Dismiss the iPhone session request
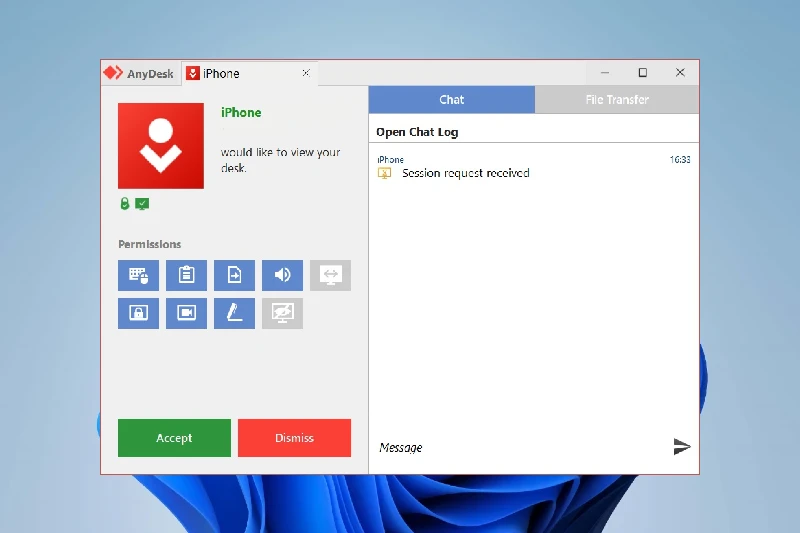Viewport: 800px width, 533px height. (294, 438)
